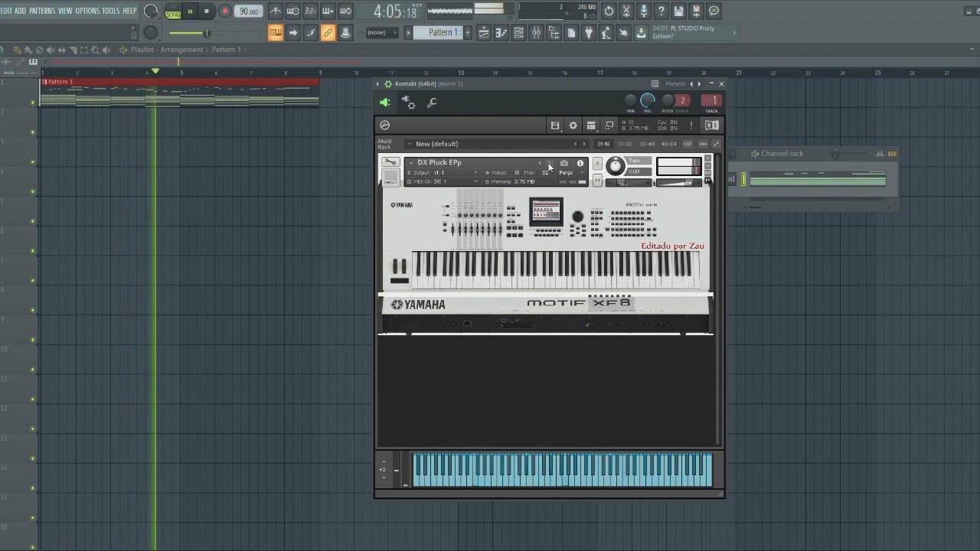
Task: Enable the wait-for-input-to-start-playing icon
Action: point(293,11)
